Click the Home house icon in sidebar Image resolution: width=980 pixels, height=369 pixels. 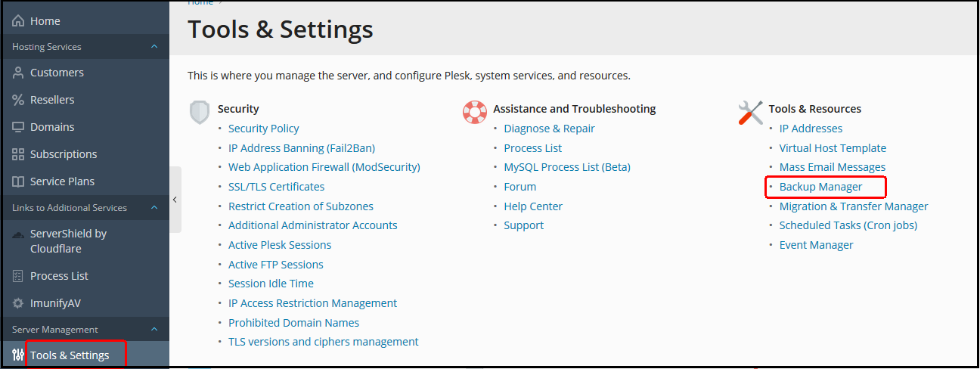[x=18, y=21]
